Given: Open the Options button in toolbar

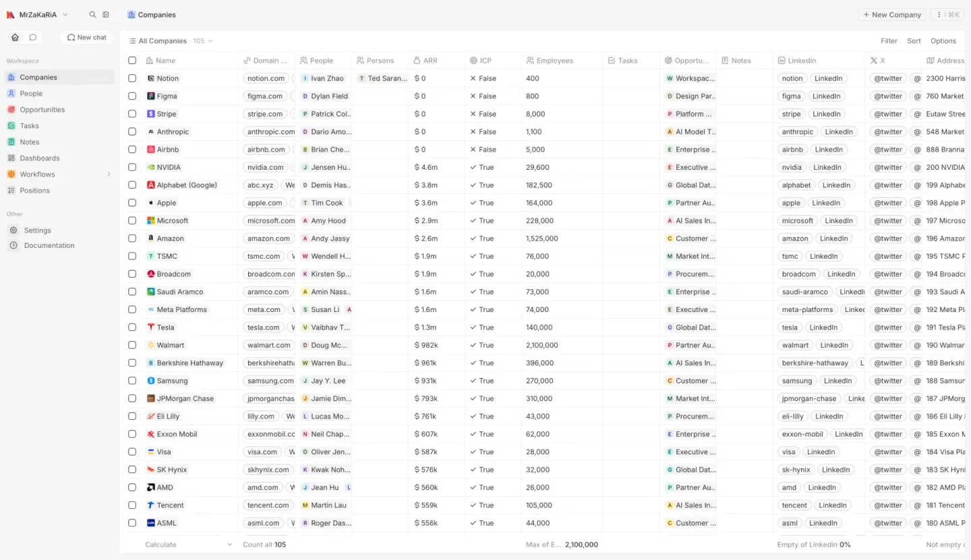Looking at the screenshot, I should pyautogui.click(x=943, y=41).
